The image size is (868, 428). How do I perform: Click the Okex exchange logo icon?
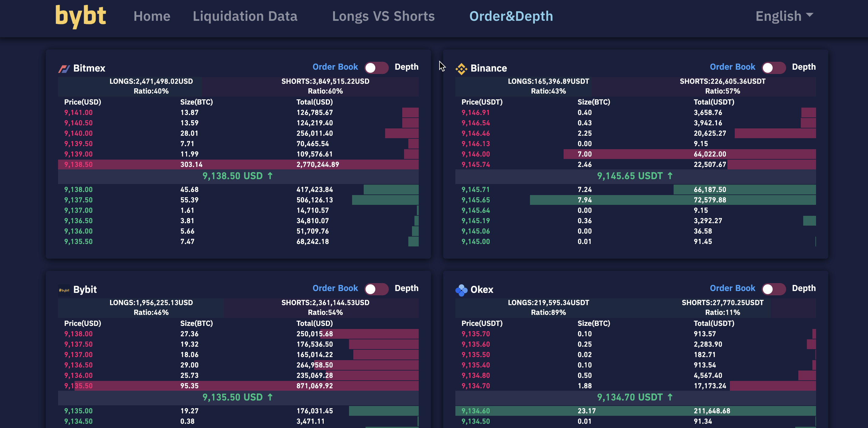[x=461, y=290]
